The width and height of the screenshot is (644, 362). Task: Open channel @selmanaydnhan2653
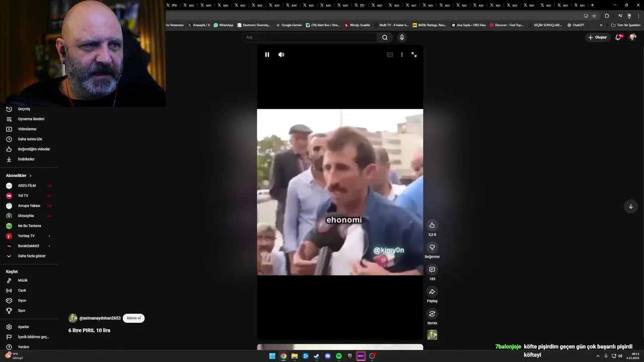coord(100,318)
